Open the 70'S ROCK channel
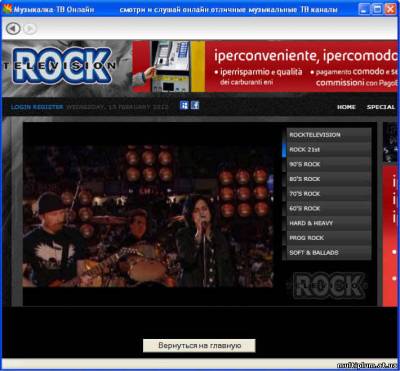This screenshot has width=400, height=371. 327,194
